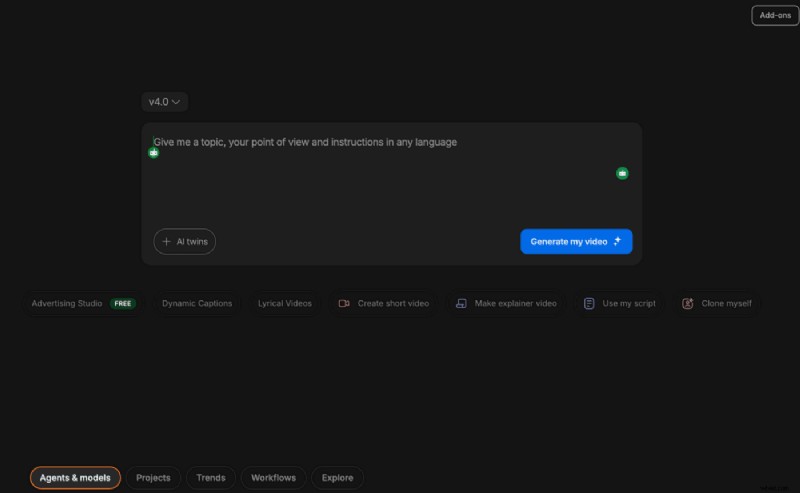This screenshot has height=493, width=800.
Task: Click camera icon on Create short video
Action: 344,303
